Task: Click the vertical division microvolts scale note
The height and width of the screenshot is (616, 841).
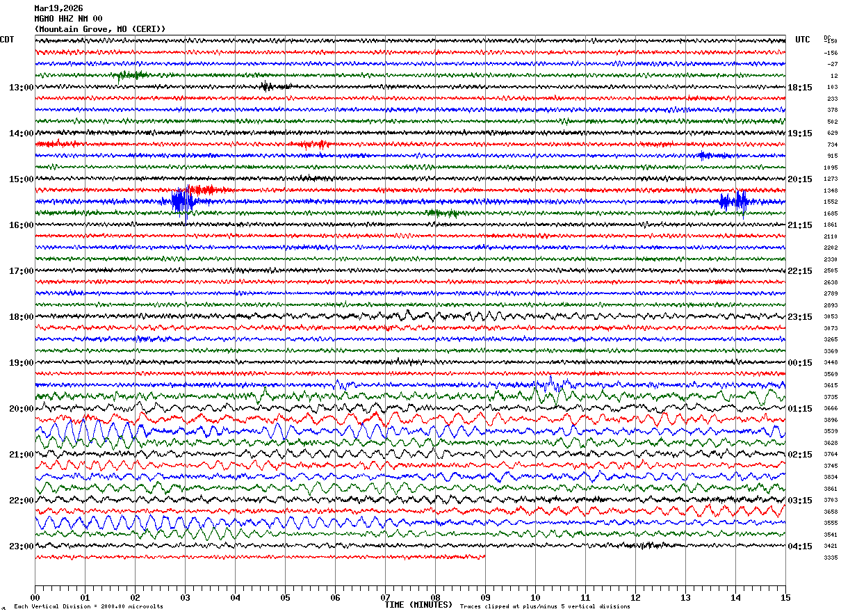Action: pos(89,607)
